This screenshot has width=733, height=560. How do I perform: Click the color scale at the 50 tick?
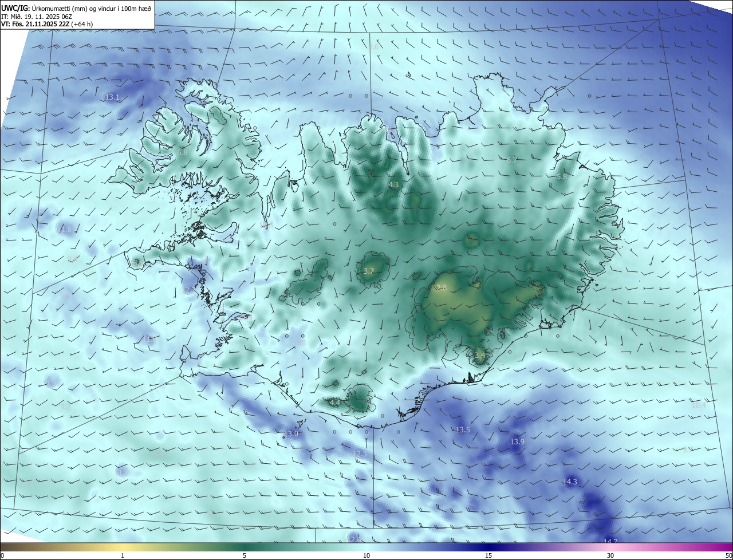click(x=728, y=555)
